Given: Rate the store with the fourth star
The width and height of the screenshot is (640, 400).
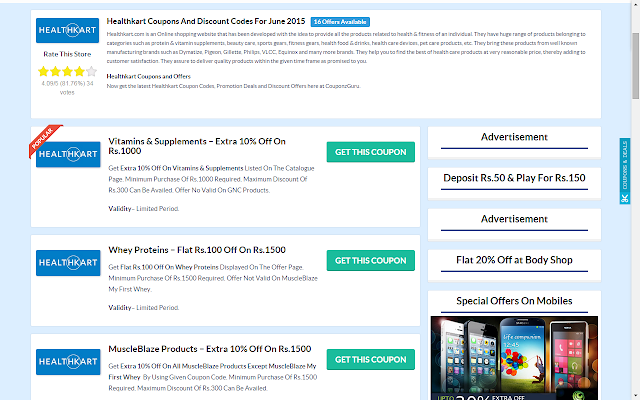Looking at the screenshot, I should click(x=79, y=72).
